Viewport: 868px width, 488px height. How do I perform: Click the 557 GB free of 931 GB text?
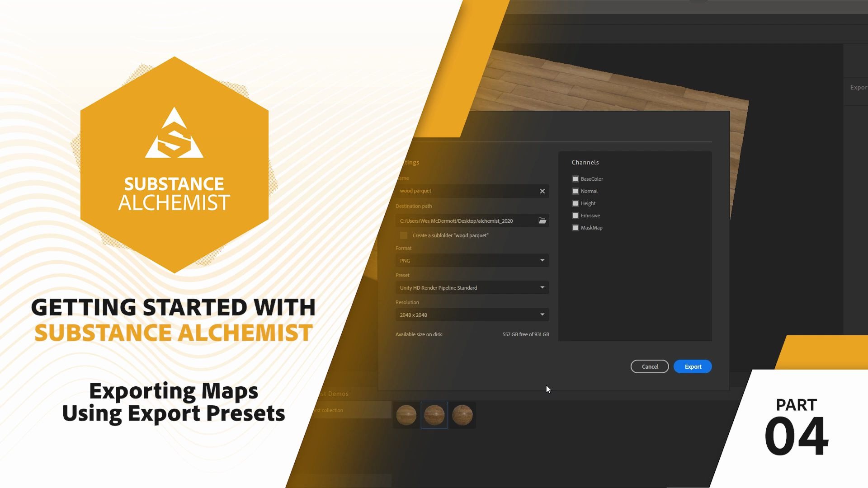[x=526, y=334]
